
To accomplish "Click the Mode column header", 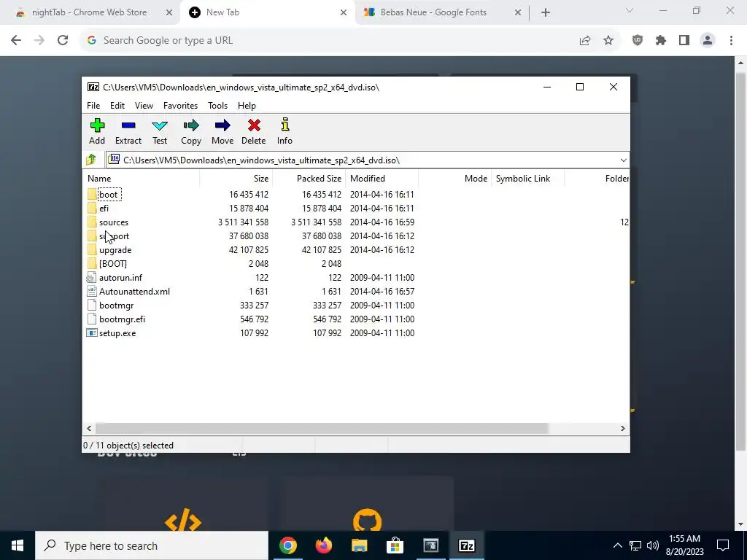I will [454, 179].
